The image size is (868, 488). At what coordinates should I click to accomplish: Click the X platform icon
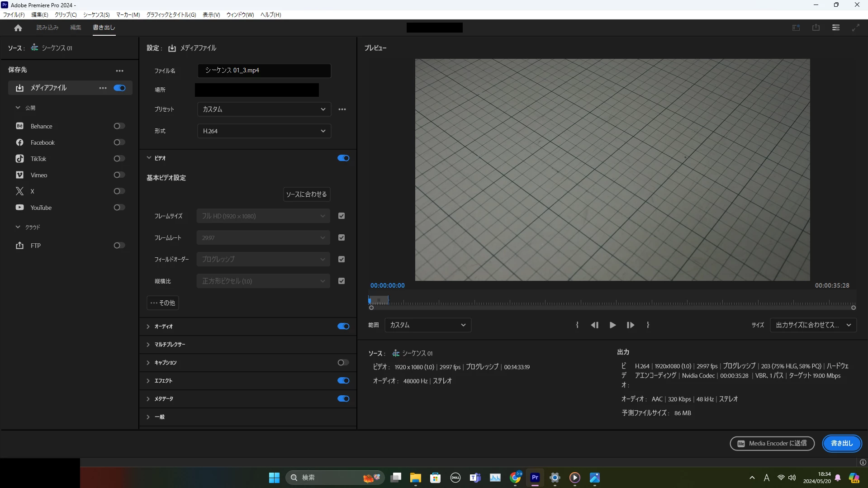click(x=20, y=191)
